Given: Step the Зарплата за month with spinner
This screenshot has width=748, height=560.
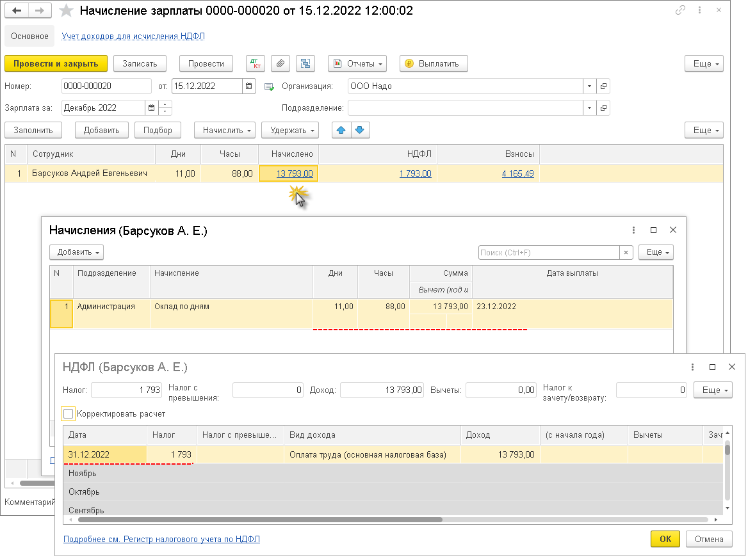Looking at the screenshot, I should click(165, 108).
